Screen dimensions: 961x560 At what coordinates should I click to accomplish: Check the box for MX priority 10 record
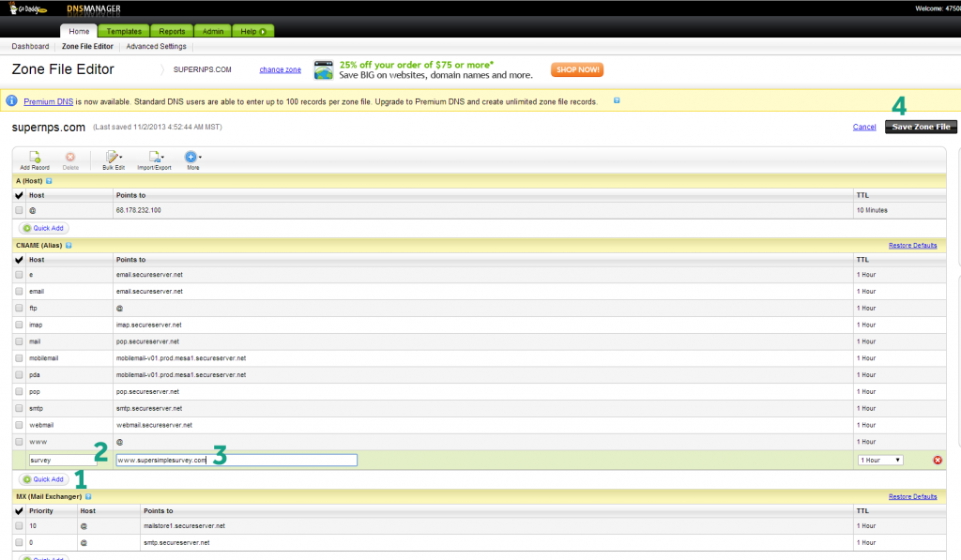[x=19, y=525]
